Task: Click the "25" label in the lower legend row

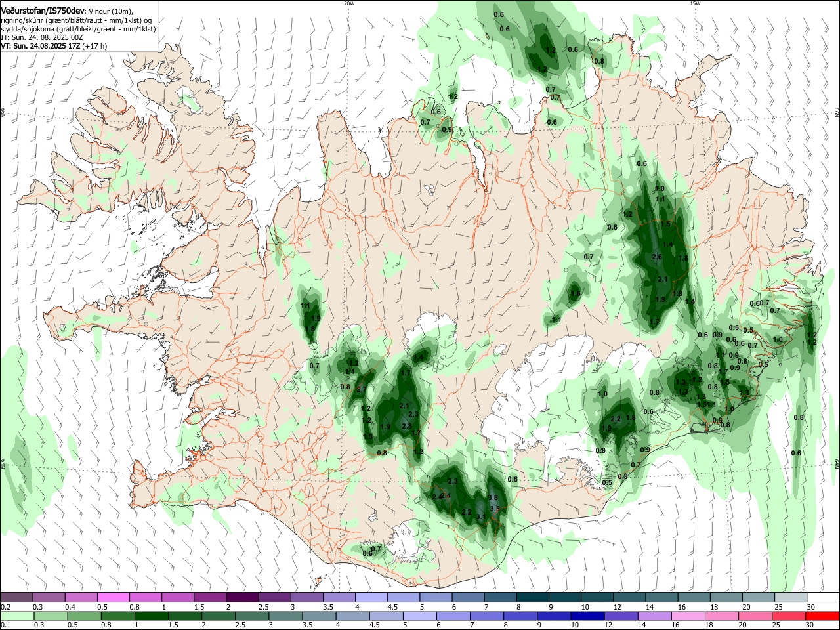Action: (778, 625)
